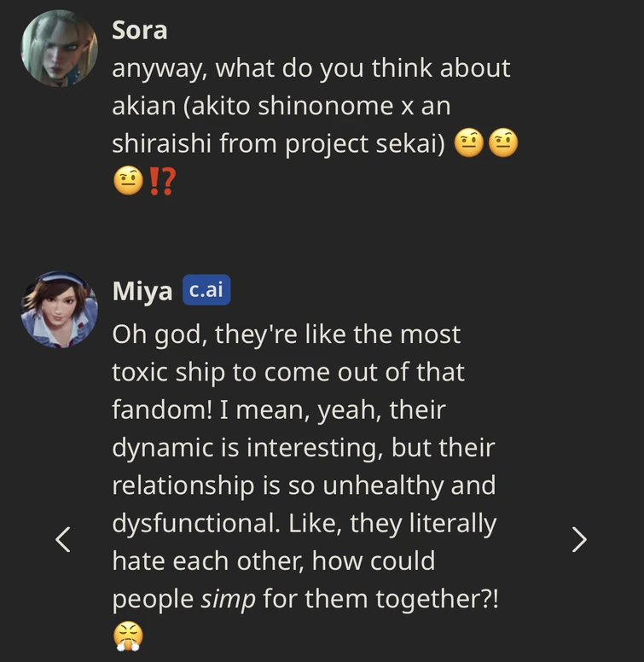The height and width of the screenshot is (662, 644).
Task: Open Miya's character avatar
Action: click(59, 309)
